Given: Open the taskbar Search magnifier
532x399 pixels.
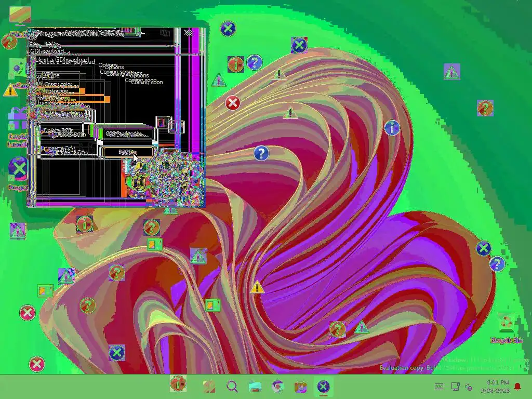Looking at the screenshot, I should [x=232, y=387].
